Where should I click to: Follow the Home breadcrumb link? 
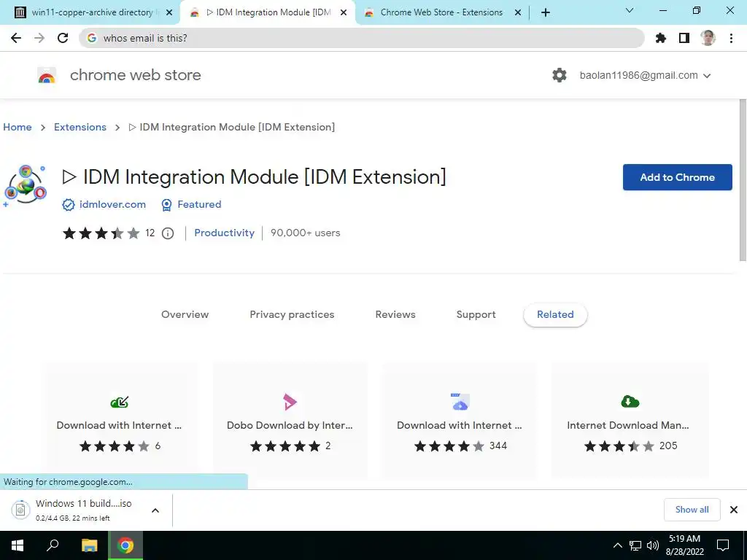(x=18, y=127)
